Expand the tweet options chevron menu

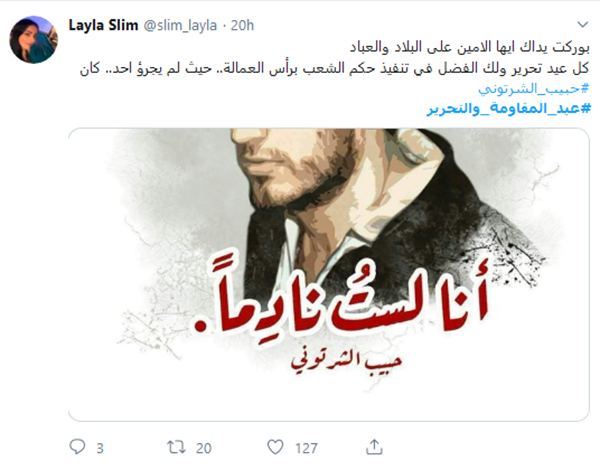582,25
